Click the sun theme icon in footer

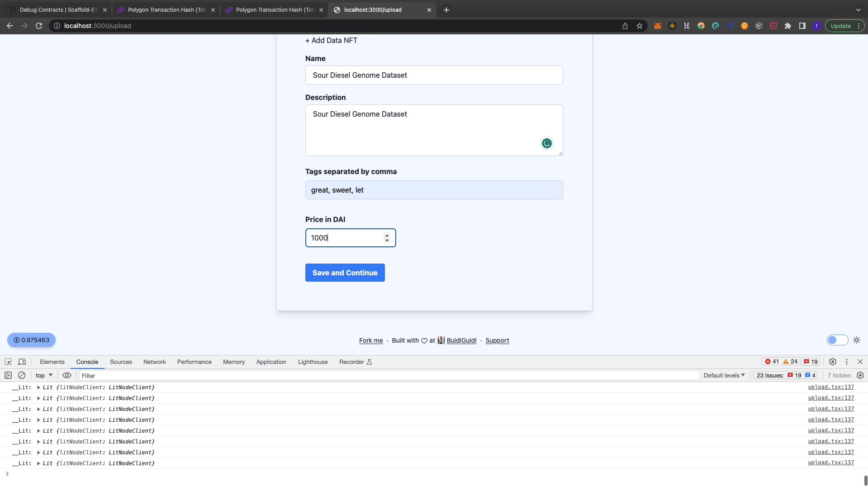[x=857, y=340]
